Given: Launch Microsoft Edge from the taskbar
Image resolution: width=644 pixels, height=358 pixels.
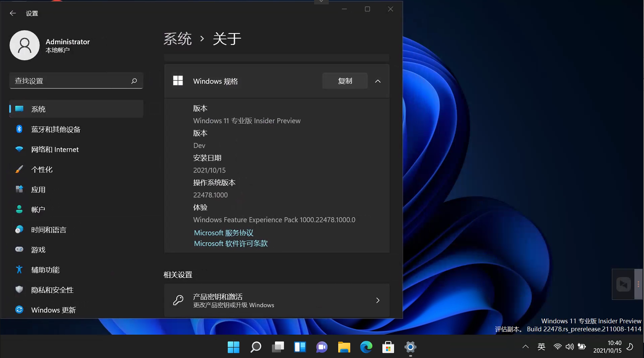Looking at the screenshot, I should click(x=366, y=347).
